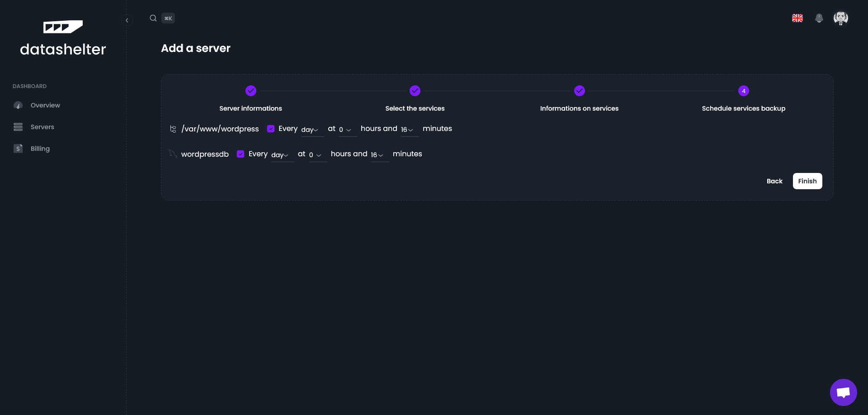Open Billing in the sidebar
This screenshot has height=415, width=868.
pos(40,149)
